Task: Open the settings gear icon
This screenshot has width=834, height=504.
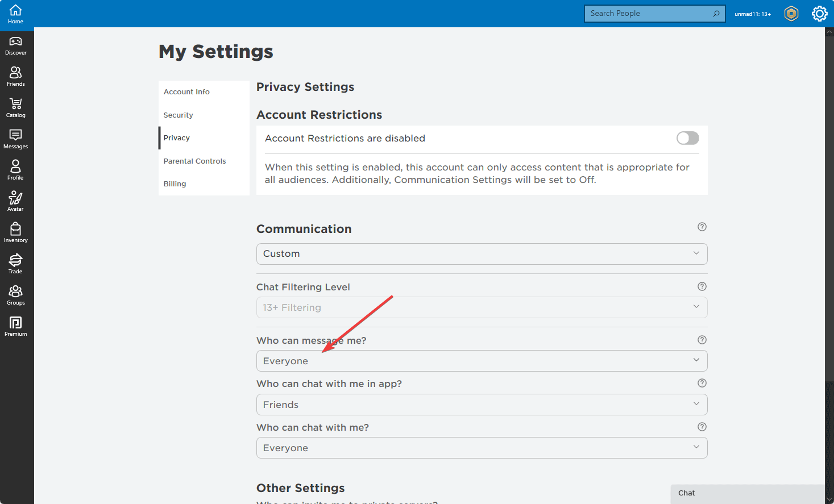Action: pyautogui.click(x=819, y=14)
